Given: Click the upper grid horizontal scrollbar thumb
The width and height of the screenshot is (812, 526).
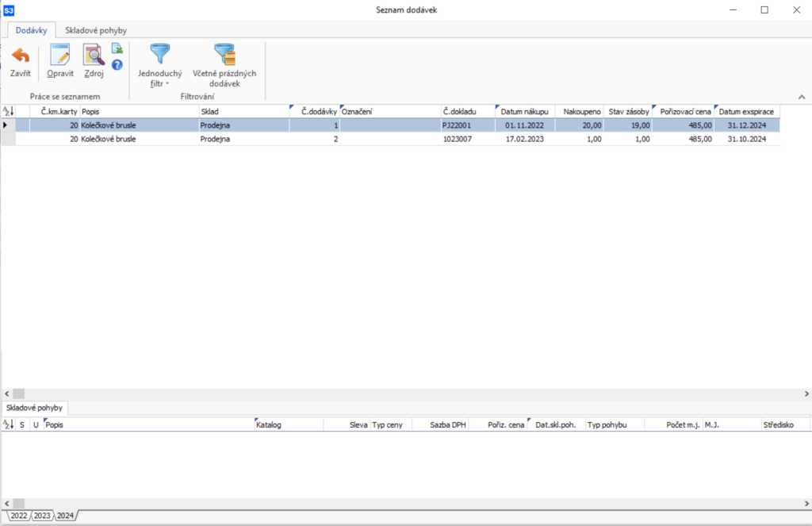Looking at the screenshot, I should (19, 394).
